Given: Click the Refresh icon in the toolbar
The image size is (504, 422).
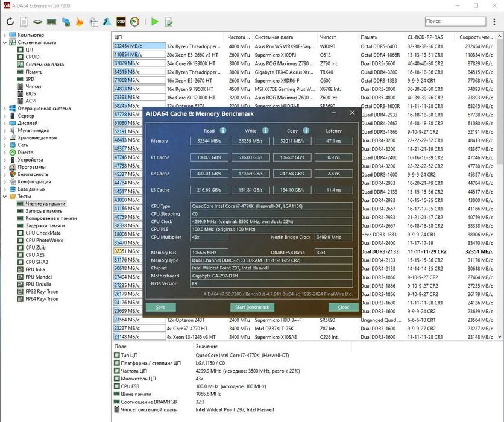Looking at the screenshot, I should click(10, 22).
